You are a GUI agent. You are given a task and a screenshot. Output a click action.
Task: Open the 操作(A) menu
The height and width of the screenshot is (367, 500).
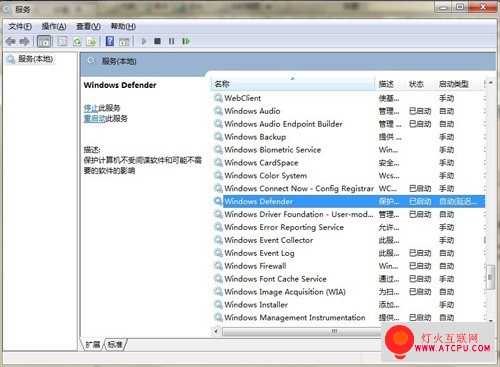click(x=54, y=27)
